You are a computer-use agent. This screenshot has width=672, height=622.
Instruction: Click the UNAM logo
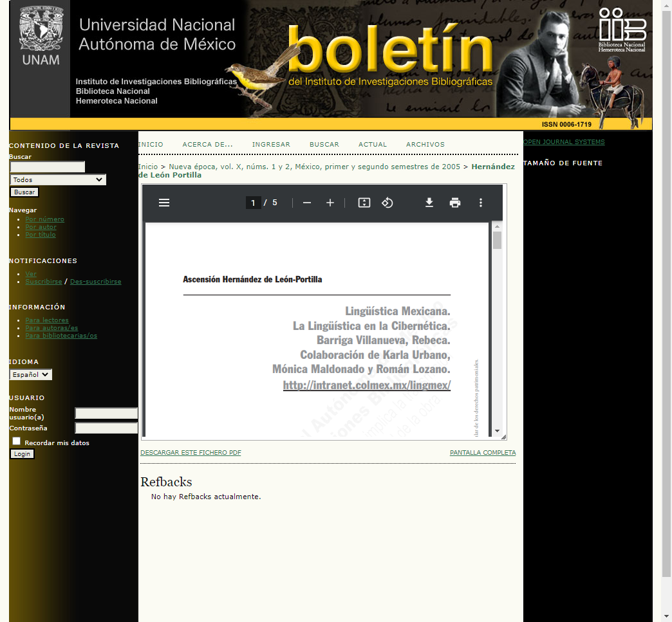point(41,37)
